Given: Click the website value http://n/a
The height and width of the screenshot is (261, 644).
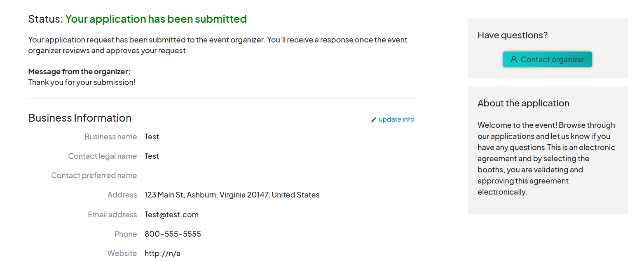Looking at the screenshot, I should 162,253.
